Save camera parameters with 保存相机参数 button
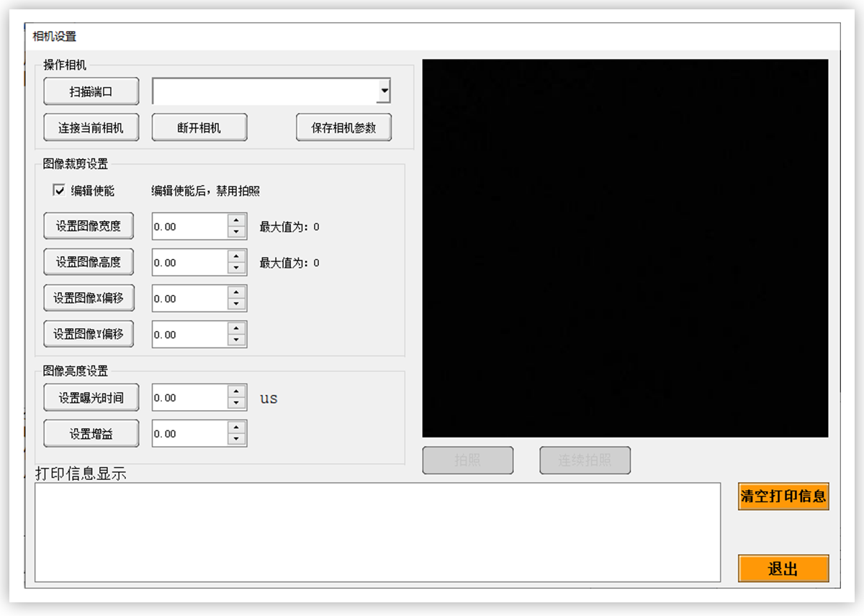Screen dimensions: 864x616 click(x=343, y=127)
